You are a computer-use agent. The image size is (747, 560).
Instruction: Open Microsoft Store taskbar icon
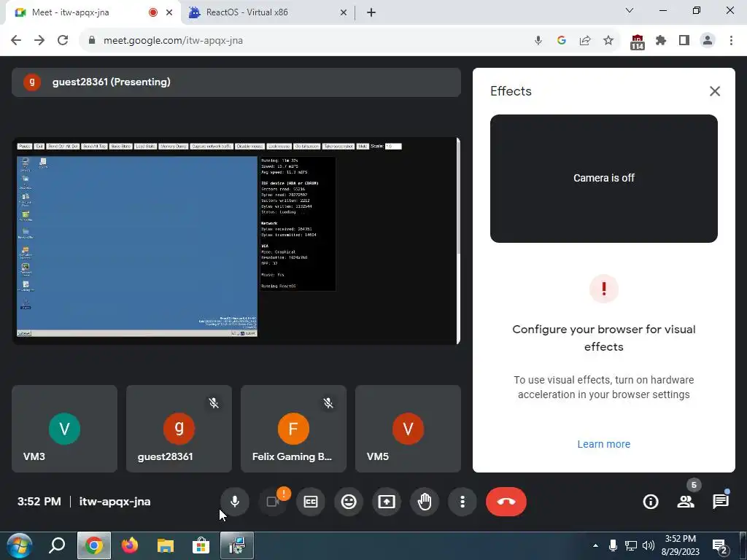click(201, 545)
